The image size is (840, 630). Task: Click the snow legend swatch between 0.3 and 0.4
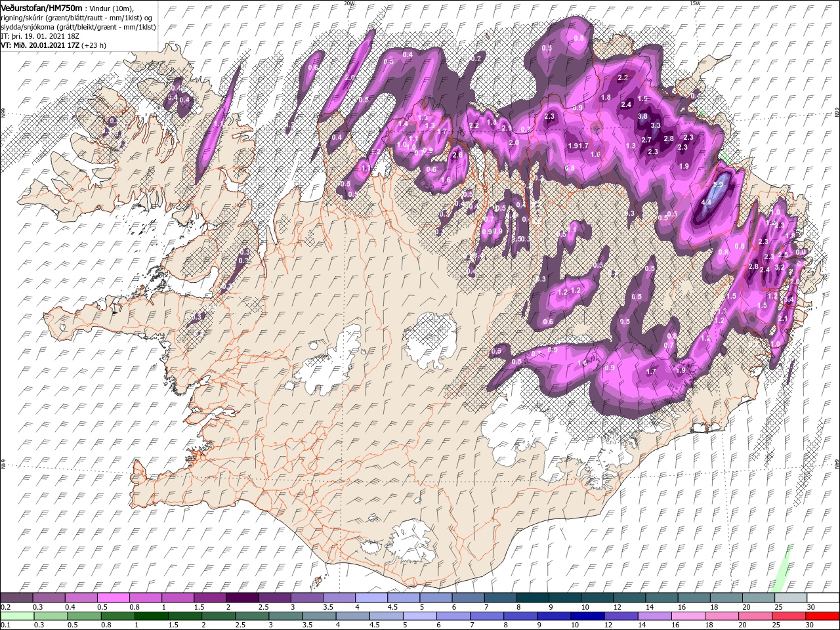tap(50, 597)
